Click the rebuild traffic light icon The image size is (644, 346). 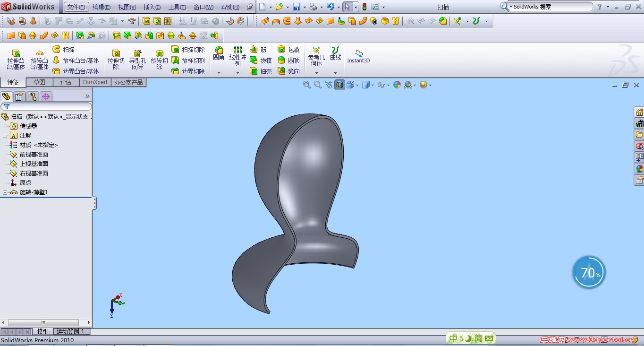364,7
